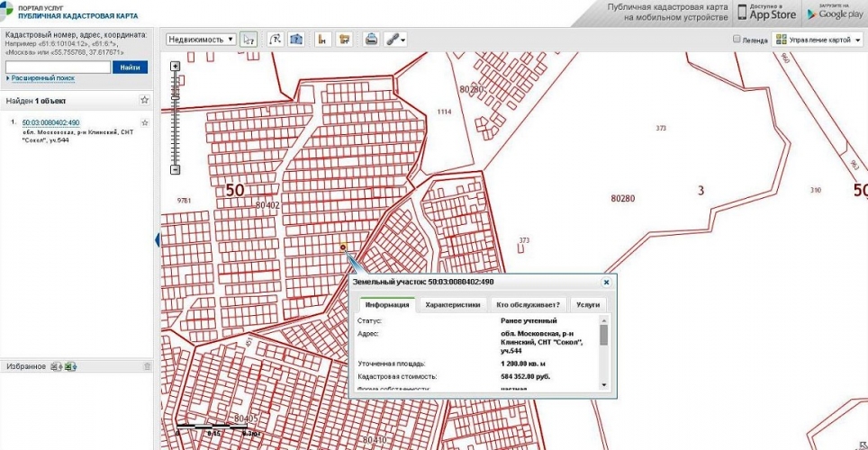Open the Google Play download badge
The height and width of the screenshot is (450, 868).
coord(835,13)
